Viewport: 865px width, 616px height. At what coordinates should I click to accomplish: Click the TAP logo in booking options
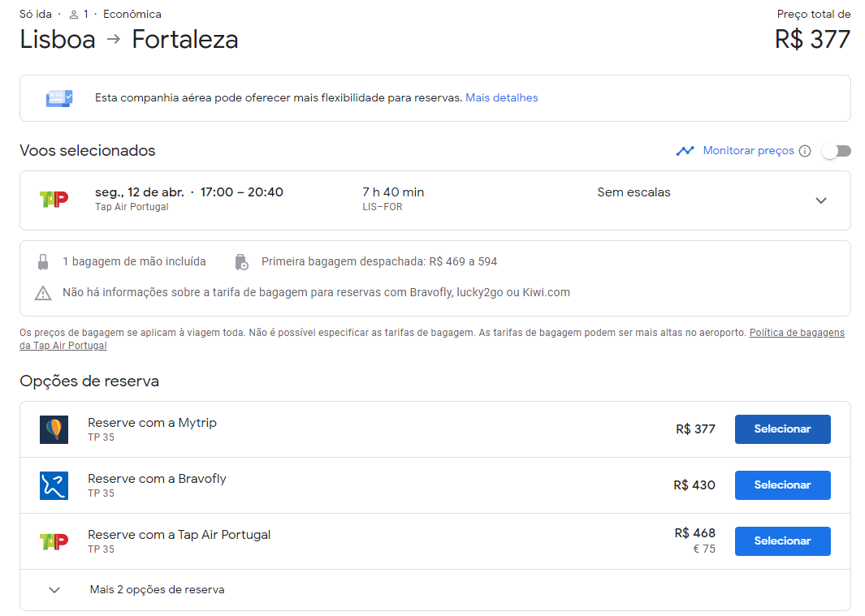coord(54,541)
